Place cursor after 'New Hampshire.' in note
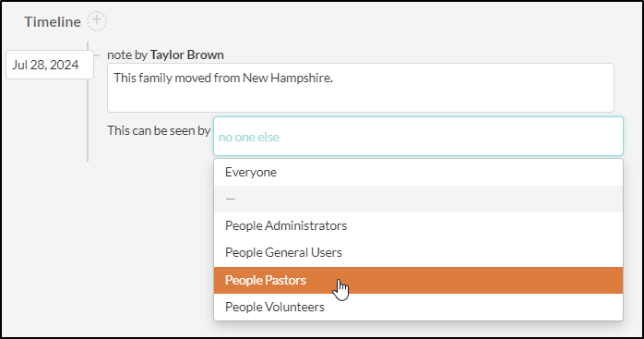Viewport: 644px width, 339px height. click(x=333, y=78)
